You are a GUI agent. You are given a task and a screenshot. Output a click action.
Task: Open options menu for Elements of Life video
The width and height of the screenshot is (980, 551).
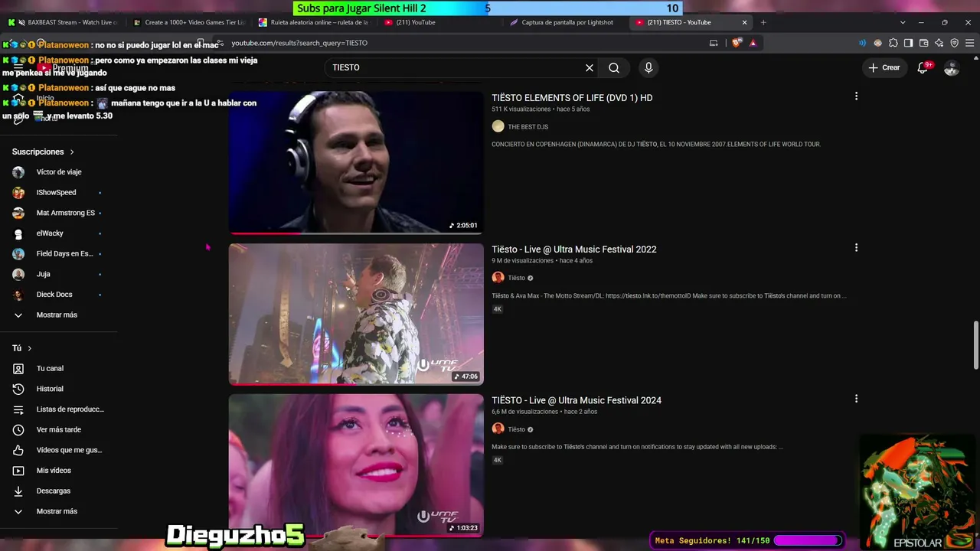[856, 96]
